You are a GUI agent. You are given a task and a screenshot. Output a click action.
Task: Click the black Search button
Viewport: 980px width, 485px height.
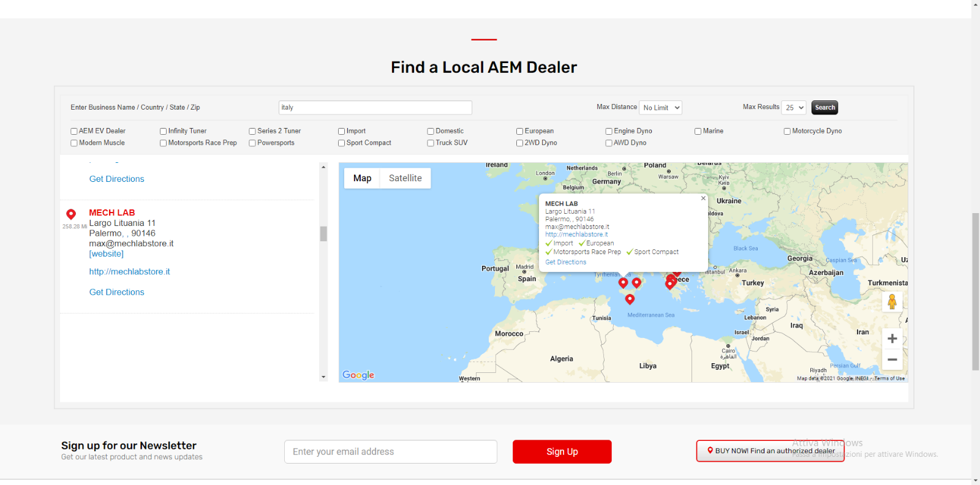point(824,108)
